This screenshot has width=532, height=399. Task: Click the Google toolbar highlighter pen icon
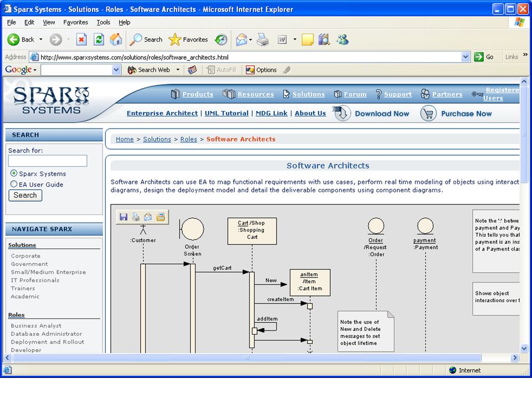pyautogui.click(x=287, y=70)
